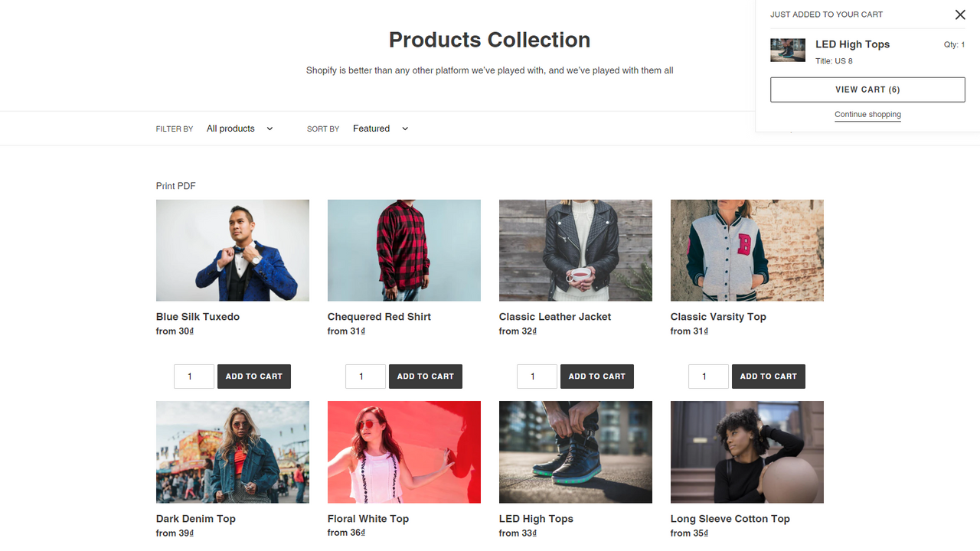
Task: Click the Long Sleeve Cotton Top product image
Action: pyautogui.click(x=746, y=452)
